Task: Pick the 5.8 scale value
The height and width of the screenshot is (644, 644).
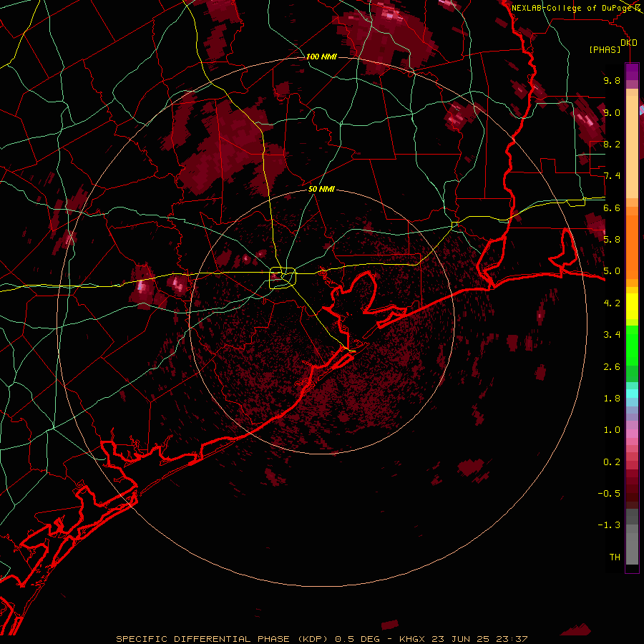Action: [612, 239]
